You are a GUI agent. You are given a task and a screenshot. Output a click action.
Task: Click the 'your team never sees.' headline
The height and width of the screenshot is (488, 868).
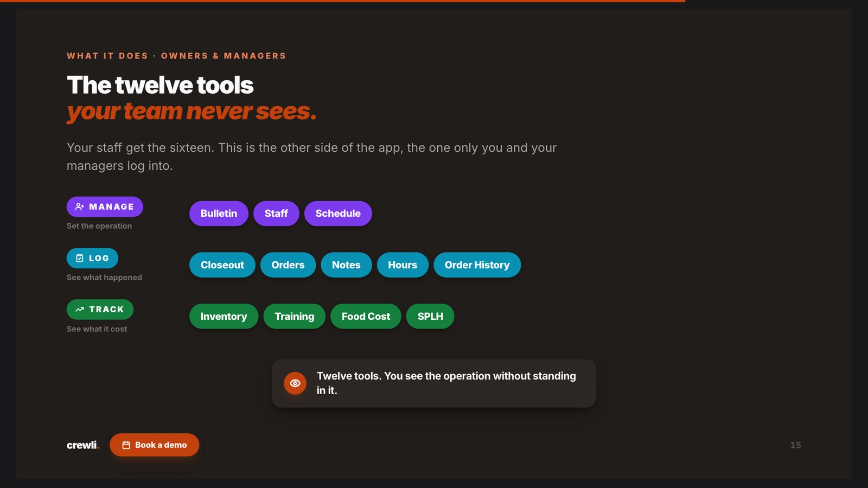[x=192, y=112]
